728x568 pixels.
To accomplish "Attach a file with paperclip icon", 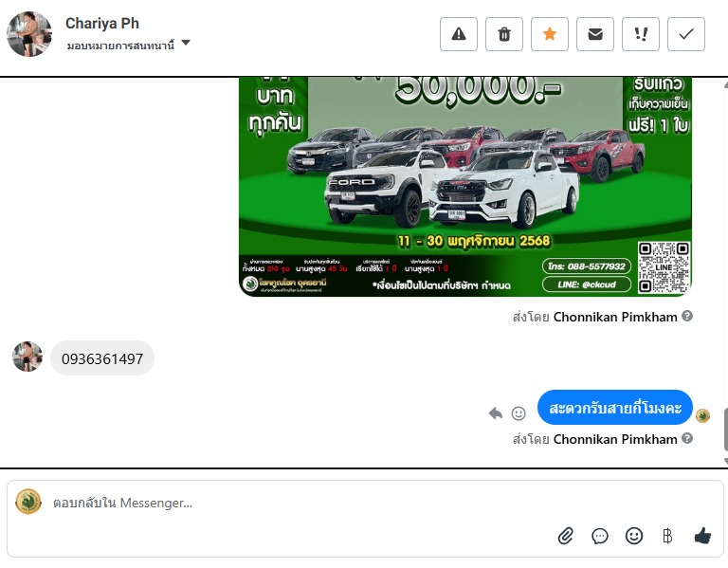I will click(566, 536).
